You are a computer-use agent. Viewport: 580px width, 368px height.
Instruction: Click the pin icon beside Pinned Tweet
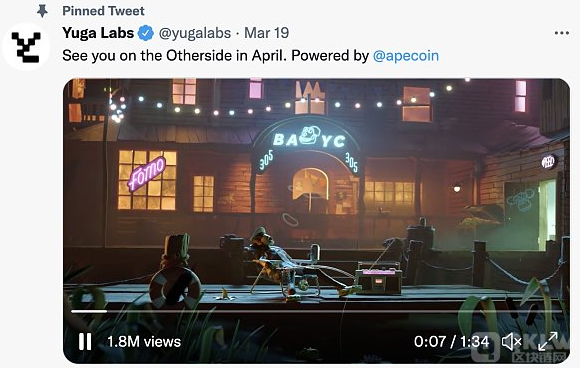click(x=43, y=11)
